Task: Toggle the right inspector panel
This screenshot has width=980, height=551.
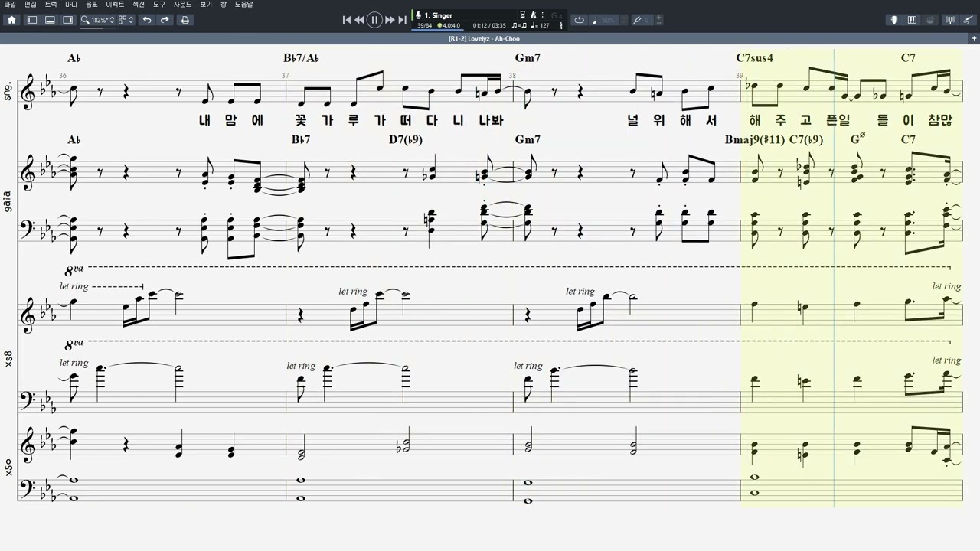Action: pos(67,20)
